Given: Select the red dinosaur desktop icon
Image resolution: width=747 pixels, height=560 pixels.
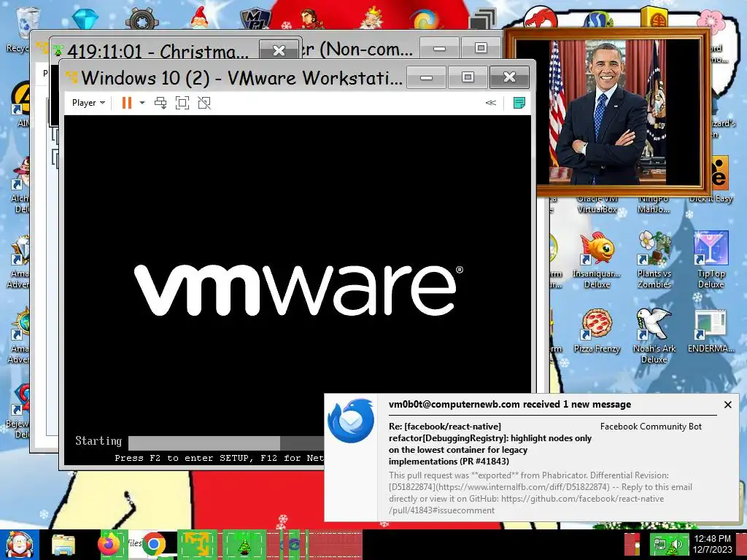Looking at the screenshot, I should 541,17.
